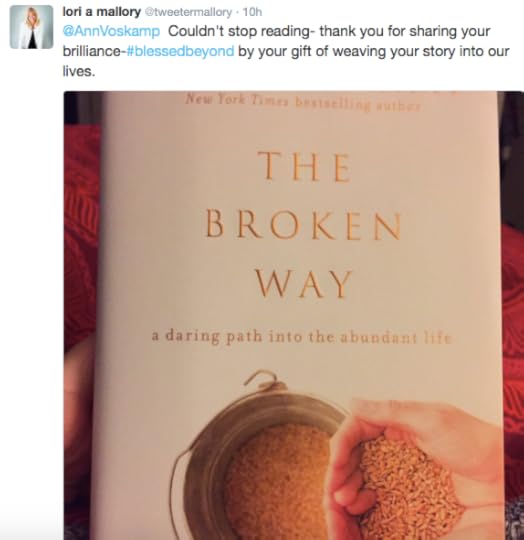This screenshot has width=524, height=540.
Task: Enlarge The Broken Way book photo
Action: [x=294, y=315]
